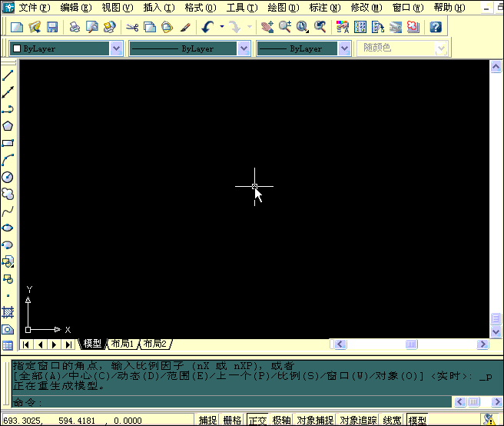This screenshot has width=504, height=426.
Task: Click the horizontal scrollbar right arrow
Action: pos(482,344)
